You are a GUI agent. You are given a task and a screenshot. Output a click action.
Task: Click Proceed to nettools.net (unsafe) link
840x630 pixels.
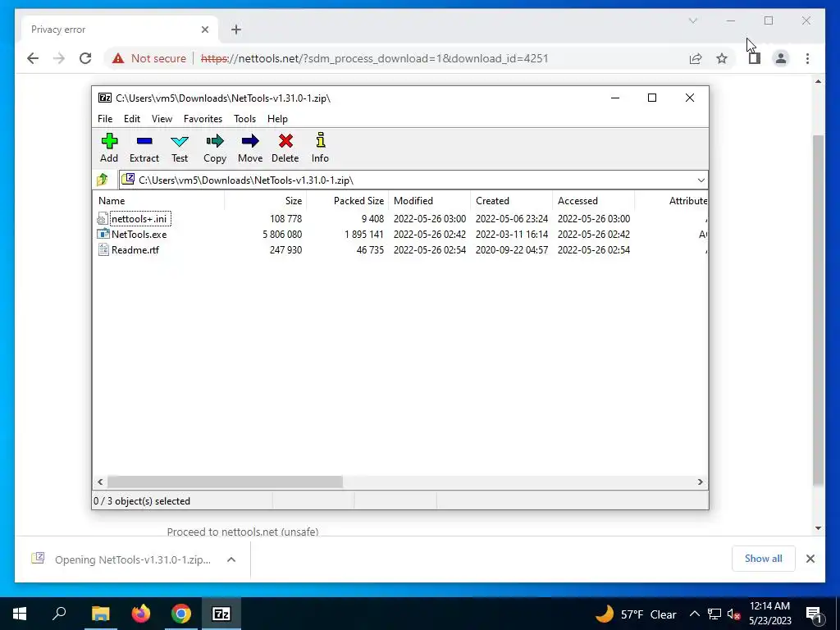coord(243,532)
